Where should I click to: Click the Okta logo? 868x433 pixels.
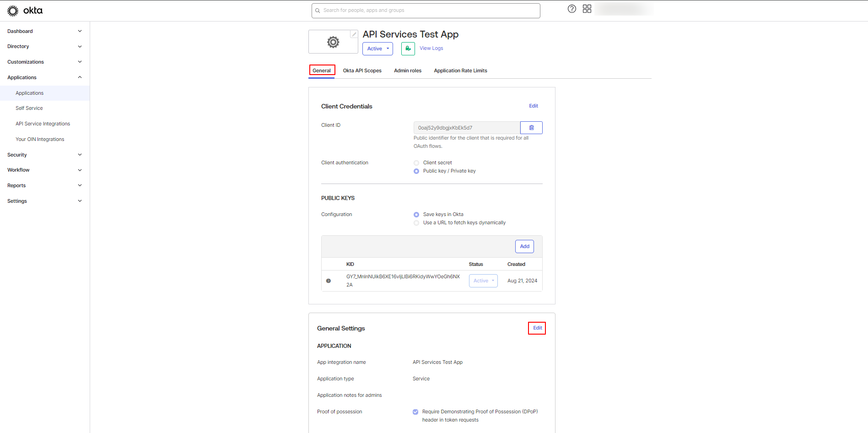25,11
